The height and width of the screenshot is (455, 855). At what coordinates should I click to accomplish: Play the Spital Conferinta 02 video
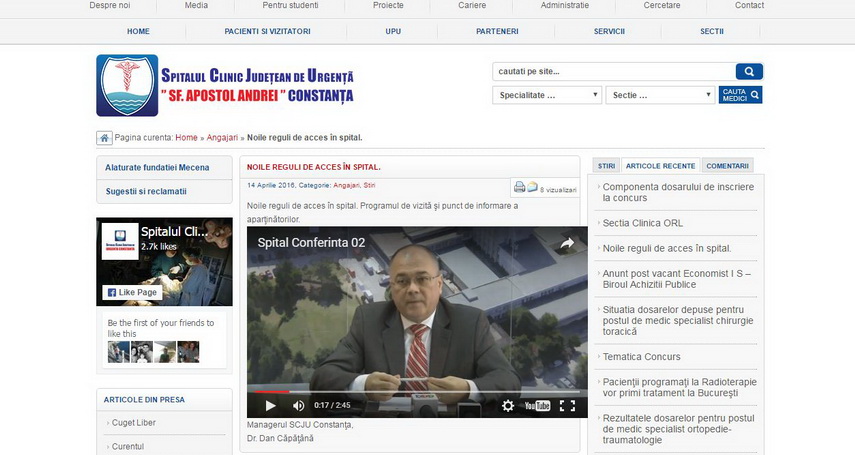coord(270,405)
